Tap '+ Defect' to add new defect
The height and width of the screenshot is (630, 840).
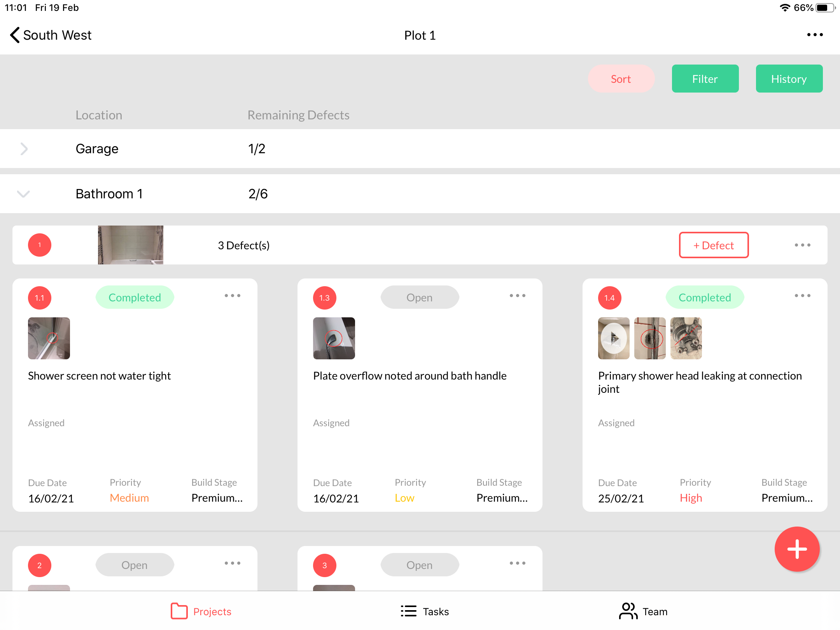coord(714,245)
